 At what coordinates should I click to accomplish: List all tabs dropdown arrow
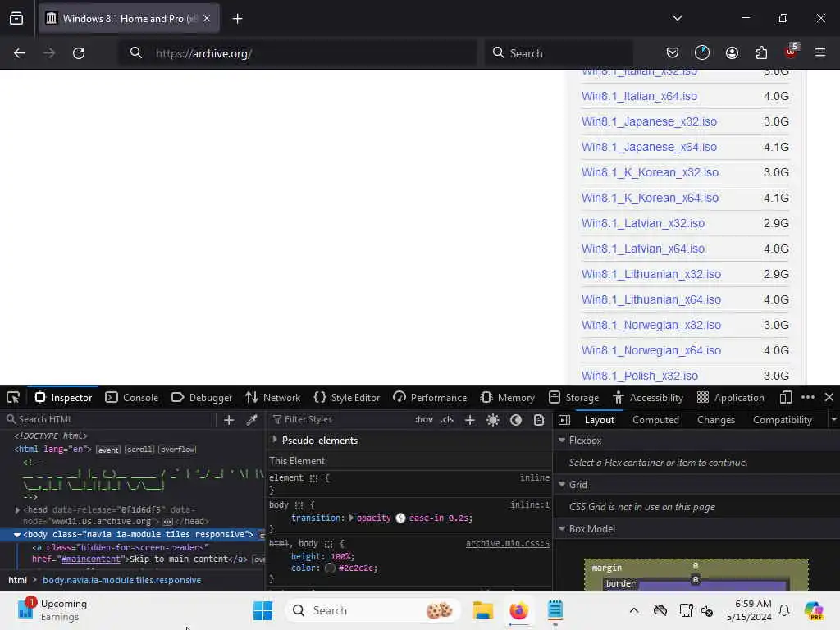tap(677, 18)
